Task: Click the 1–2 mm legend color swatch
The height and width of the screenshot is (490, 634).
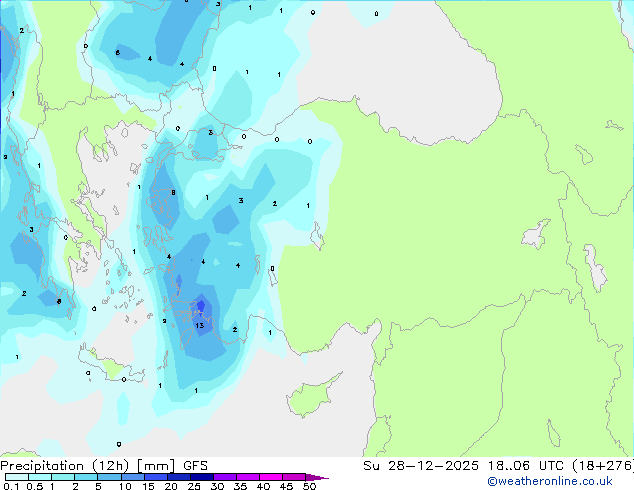Action: click(63, 477)
